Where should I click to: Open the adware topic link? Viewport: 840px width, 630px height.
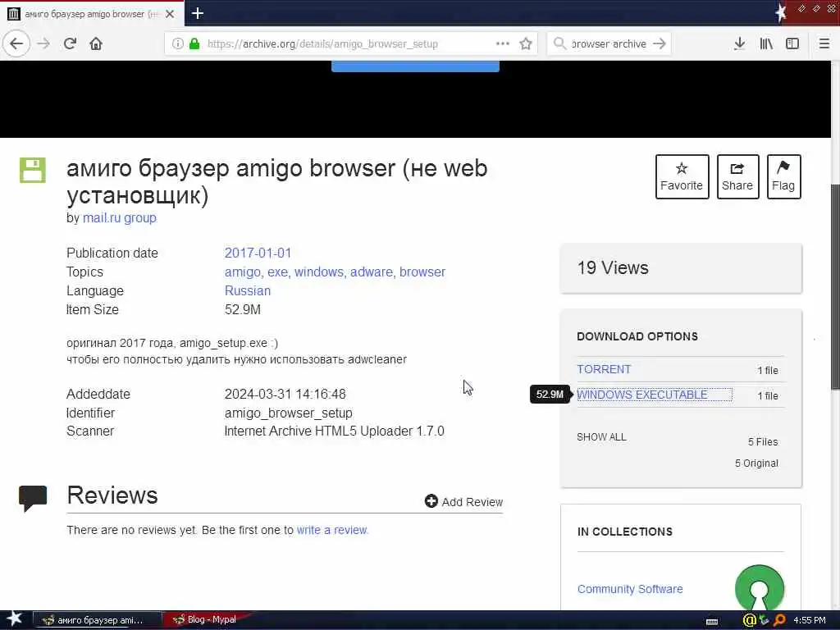[373, 272]
